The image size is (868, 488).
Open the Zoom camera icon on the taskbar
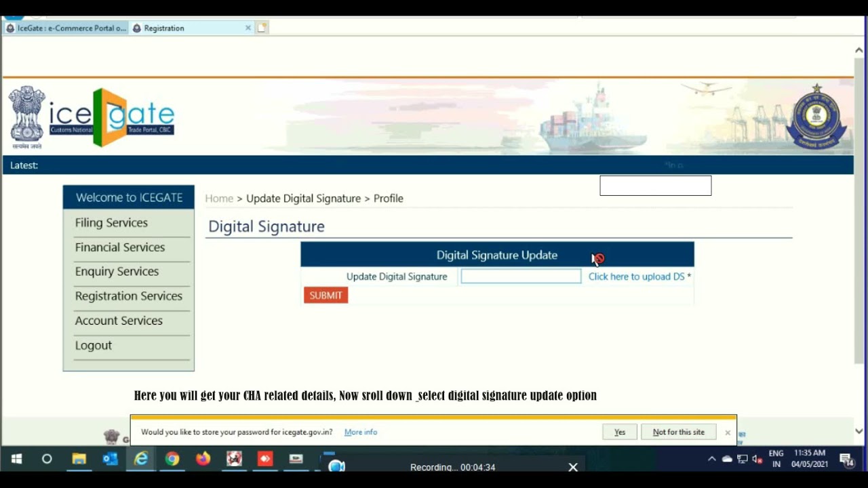click(x=336, y=465)
